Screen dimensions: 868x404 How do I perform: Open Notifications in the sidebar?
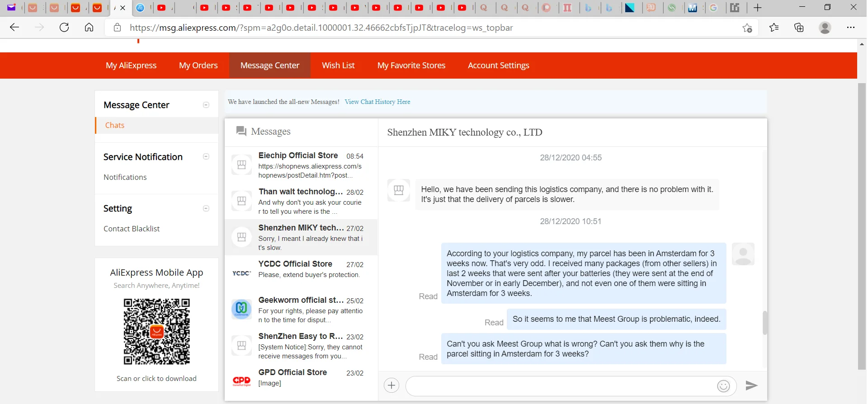(125, 177)
